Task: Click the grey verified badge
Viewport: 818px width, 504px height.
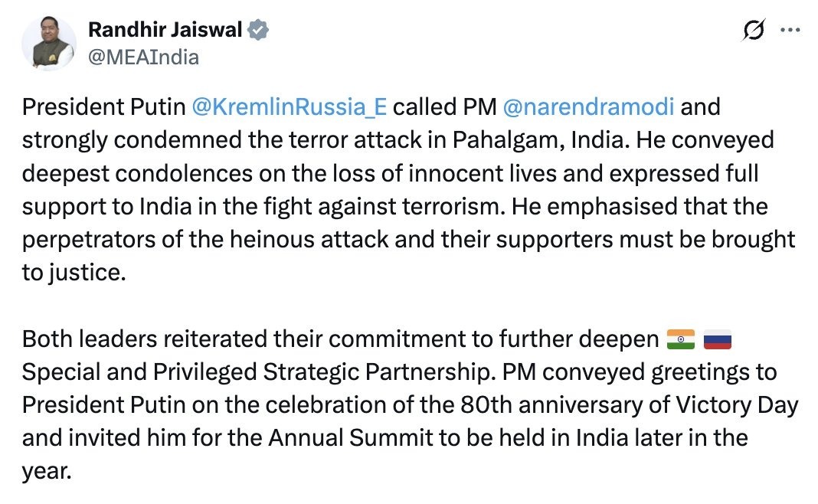Action: coord(260,31)
